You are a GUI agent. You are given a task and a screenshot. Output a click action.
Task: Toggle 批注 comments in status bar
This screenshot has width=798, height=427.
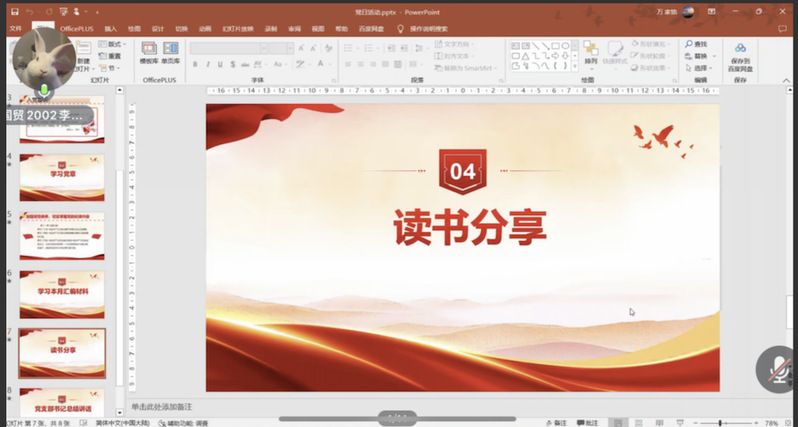tap(588, 423)
